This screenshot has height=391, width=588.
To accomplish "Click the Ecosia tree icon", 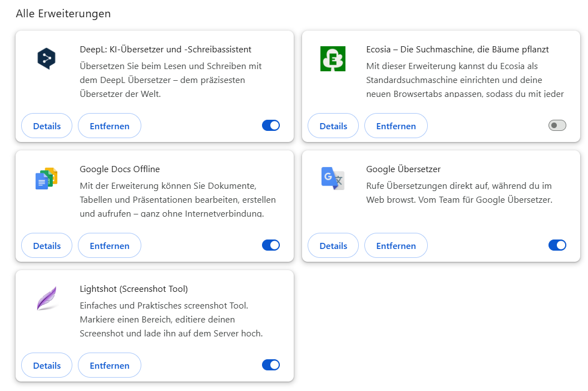I will (x=333, y=58).
